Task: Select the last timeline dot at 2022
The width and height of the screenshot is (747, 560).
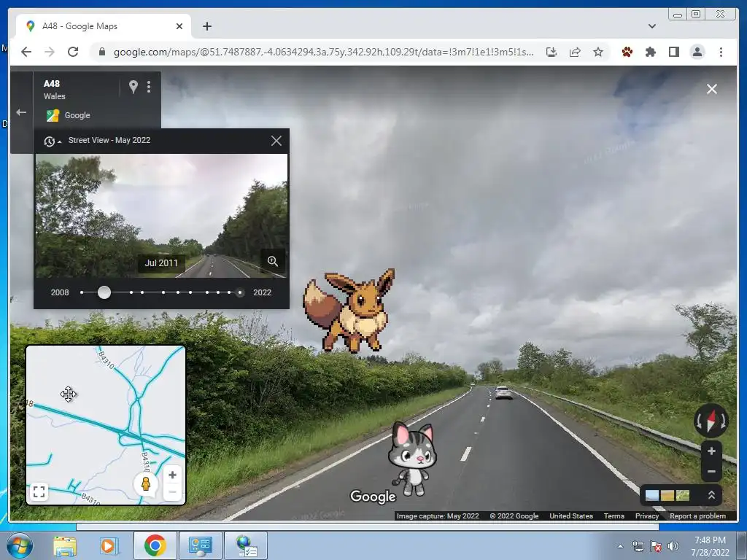Action: (239, 292)
